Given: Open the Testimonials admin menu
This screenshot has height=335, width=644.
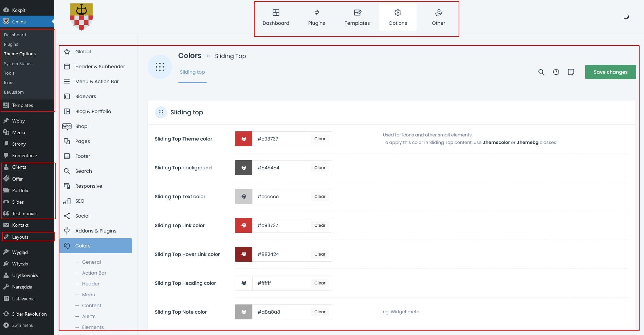Looking at the screenshot, I should click(x=27, y=213).
